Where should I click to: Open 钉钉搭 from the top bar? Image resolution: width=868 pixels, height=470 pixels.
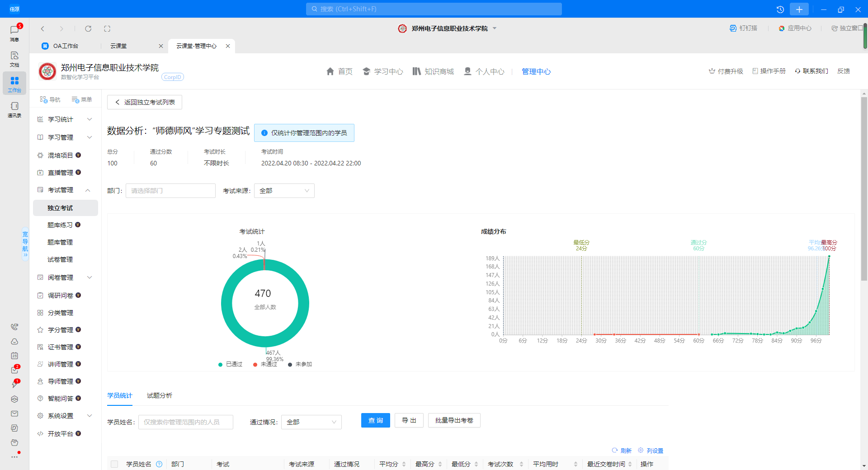tap(743, 28)
